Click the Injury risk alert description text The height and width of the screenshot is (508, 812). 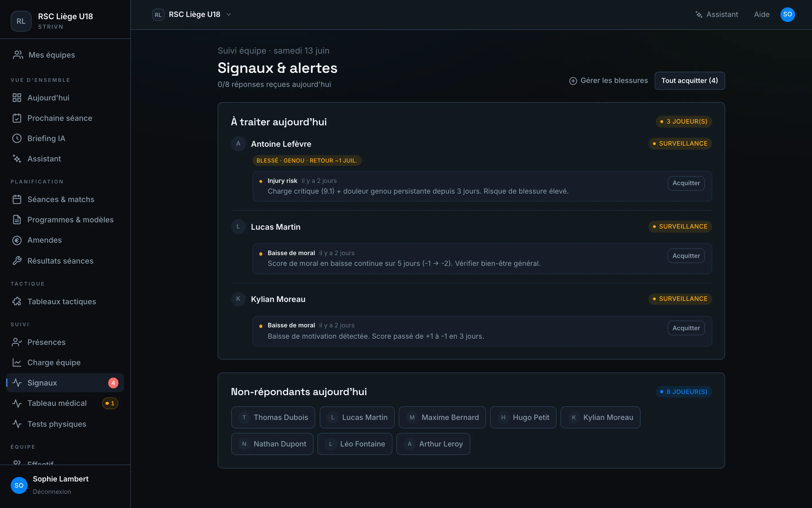tap(418, 191)
